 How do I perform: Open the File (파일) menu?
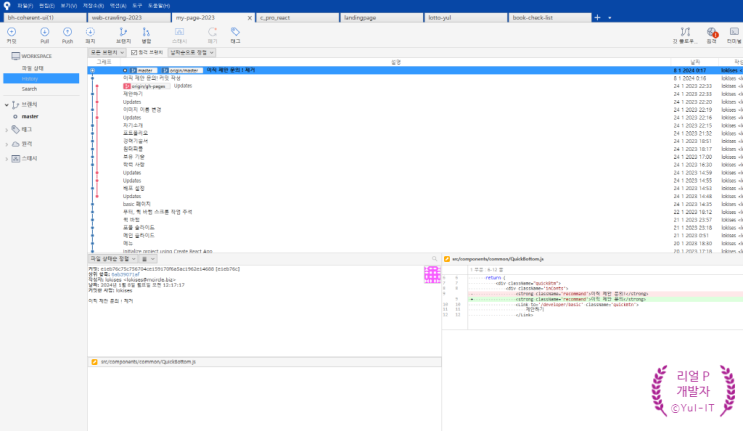click(x=25, y=6)
